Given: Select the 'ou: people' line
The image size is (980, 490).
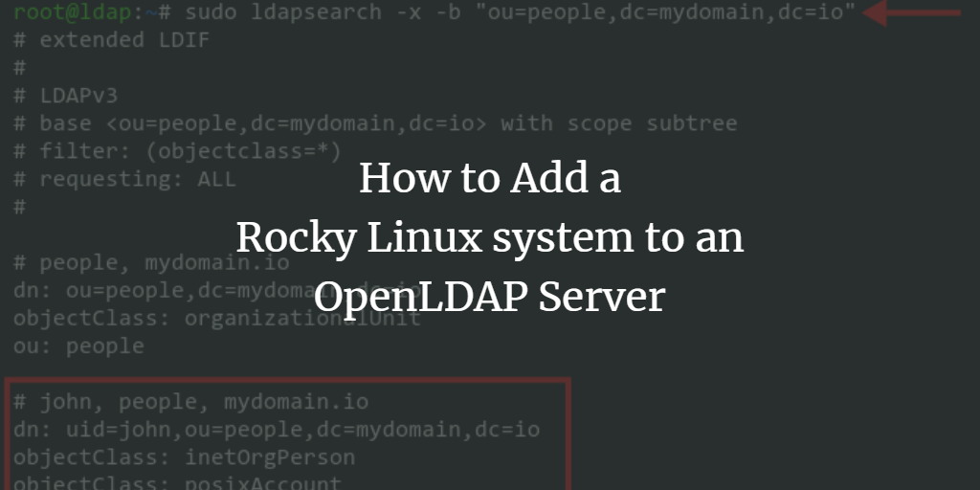Looking at the screenshot, I should click(78, 346).
